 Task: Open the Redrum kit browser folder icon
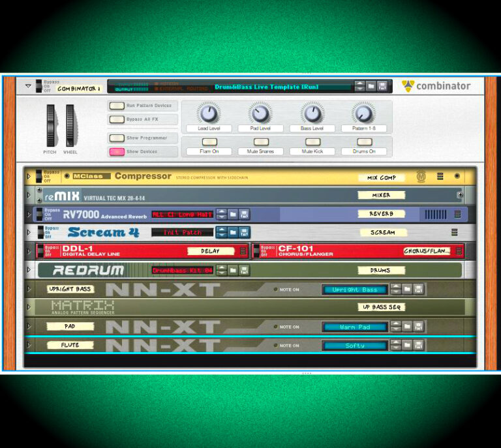click(233, 271)
